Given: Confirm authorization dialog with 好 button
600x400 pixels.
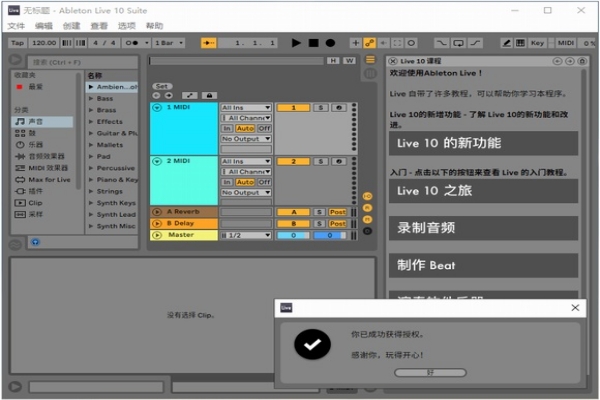Looking at the screenshot, I should coord(430,372).
